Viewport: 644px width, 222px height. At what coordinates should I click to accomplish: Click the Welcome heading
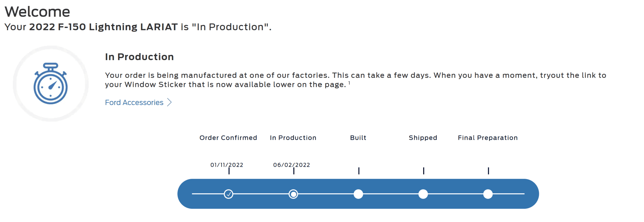[37, 12]
